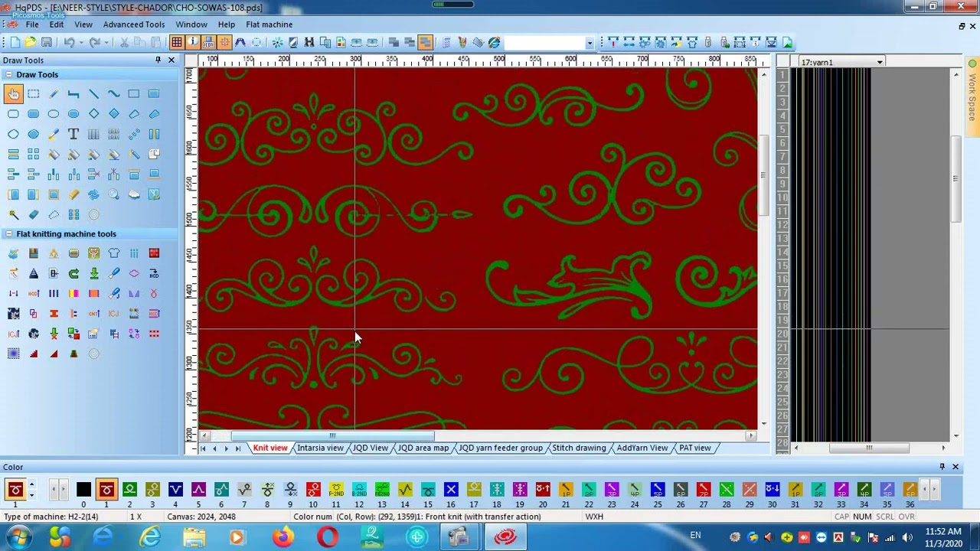Pick the magnifier zoom tool
The width and height of the screenshot is (980, 551).
[114, 194]
